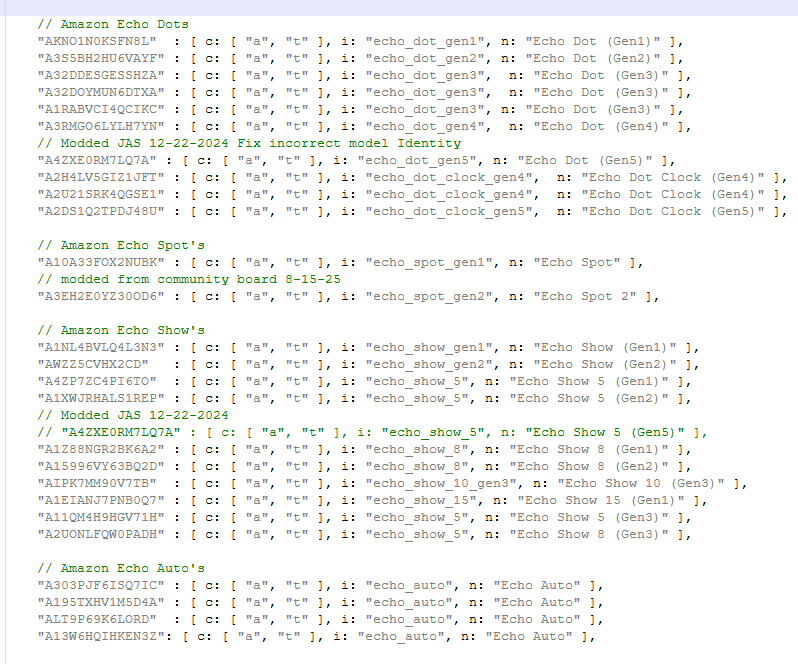Select the ID "A1NL4BVLQ4L3N3"
This screenshot has width=798, height=664.
(101, 348)
